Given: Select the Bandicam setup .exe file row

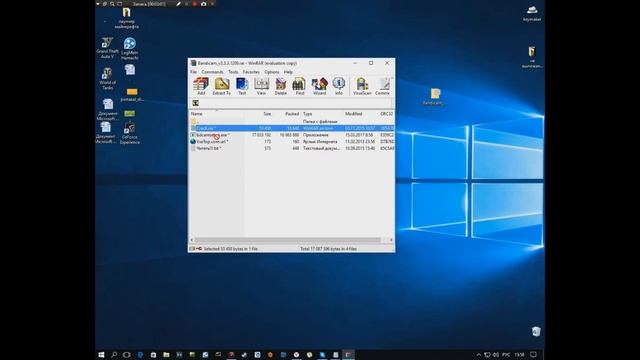Looking at the screenshot, I should (x=292, y=135).
